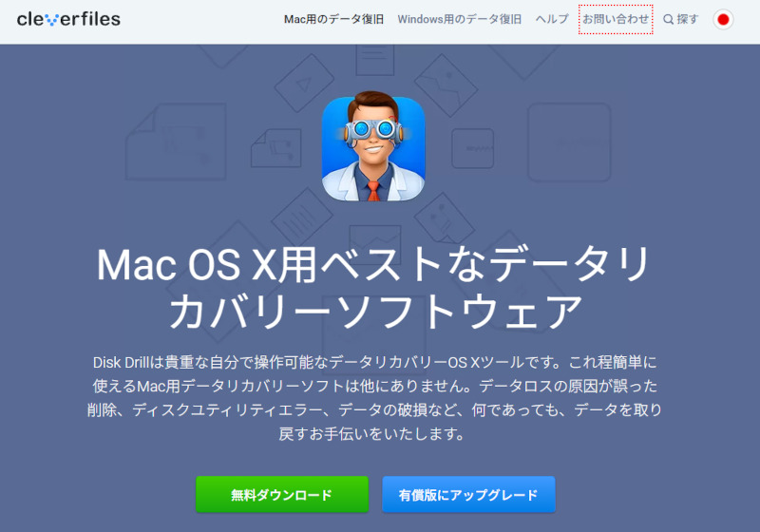Open the ヘルプ menu item
This screenshot has height=532, width=760.
[x=552, y=19]
